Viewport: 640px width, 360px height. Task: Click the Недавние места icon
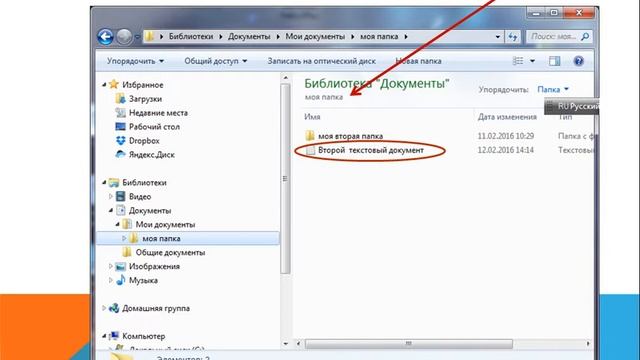(120, 112)
